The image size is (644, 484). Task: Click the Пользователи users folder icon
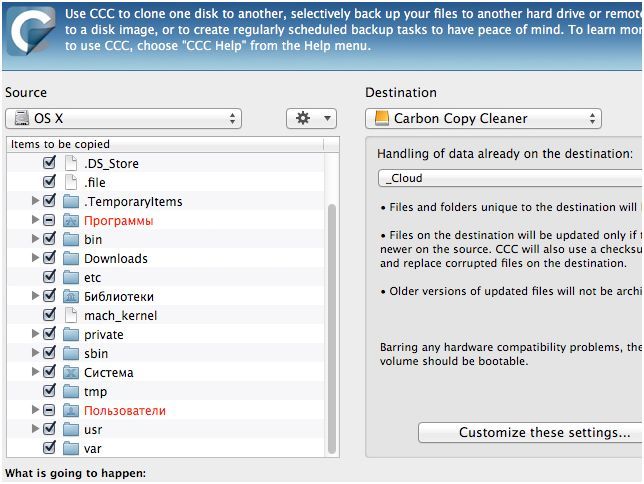tap(71, 410)
